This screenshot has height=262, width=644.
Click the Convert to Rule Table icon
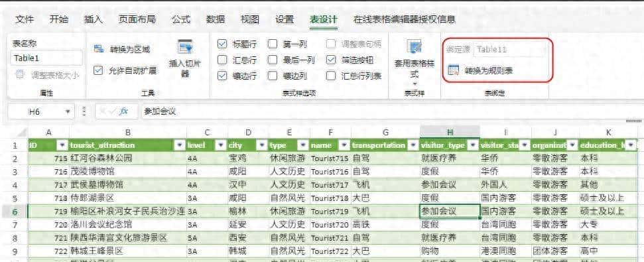coord(453,70)
